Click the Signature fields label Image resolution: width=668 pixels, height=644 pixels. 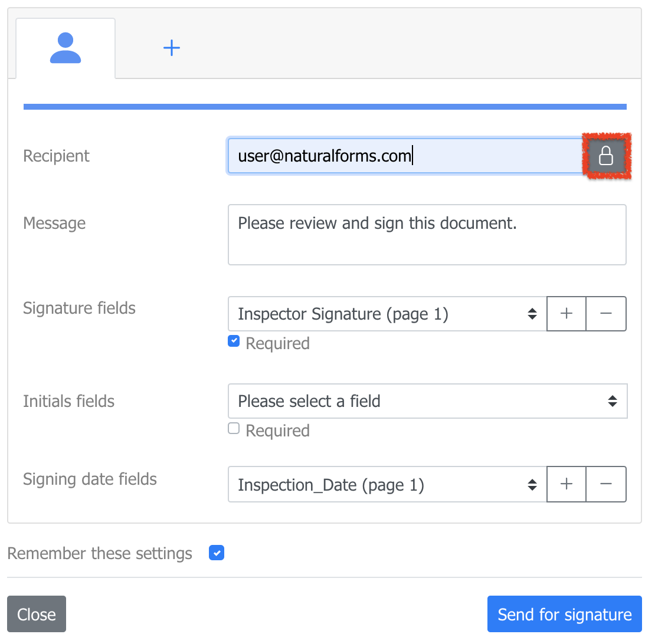point(79,308)
